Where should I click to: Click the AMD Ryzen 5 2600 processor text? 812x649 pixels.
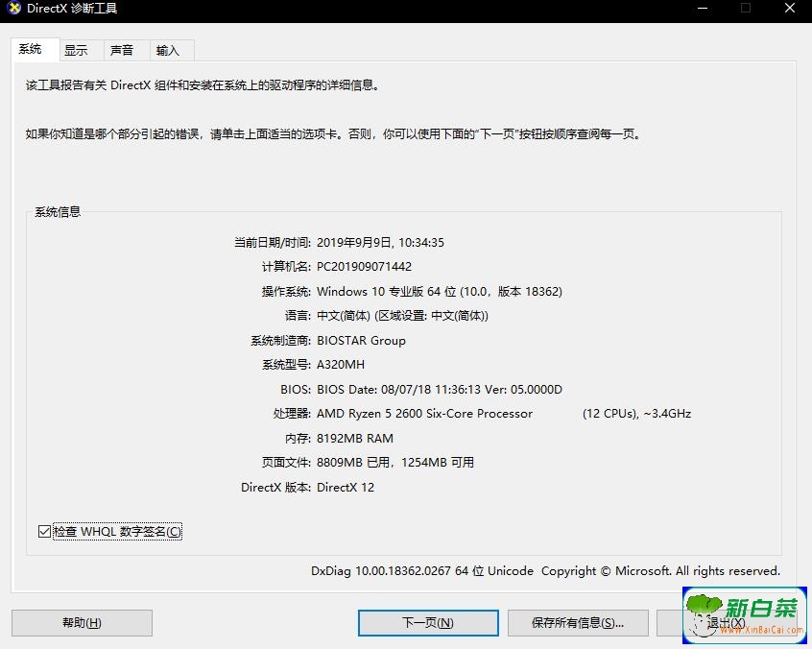click(x=424, y=414)
